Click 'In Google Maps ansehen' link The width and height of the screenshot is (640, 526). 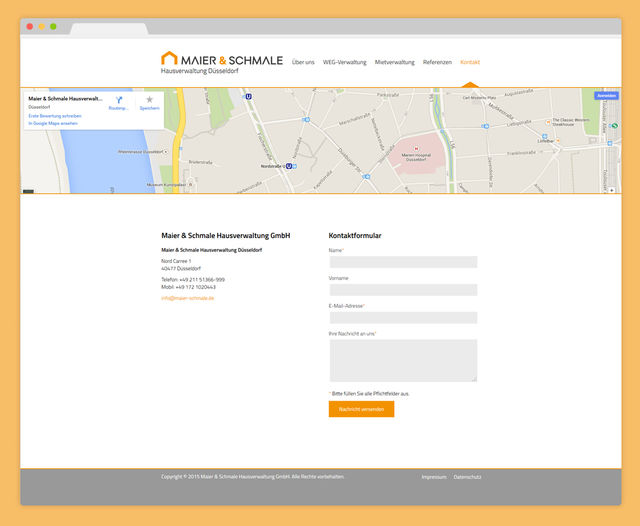click(x=52, y=123)
